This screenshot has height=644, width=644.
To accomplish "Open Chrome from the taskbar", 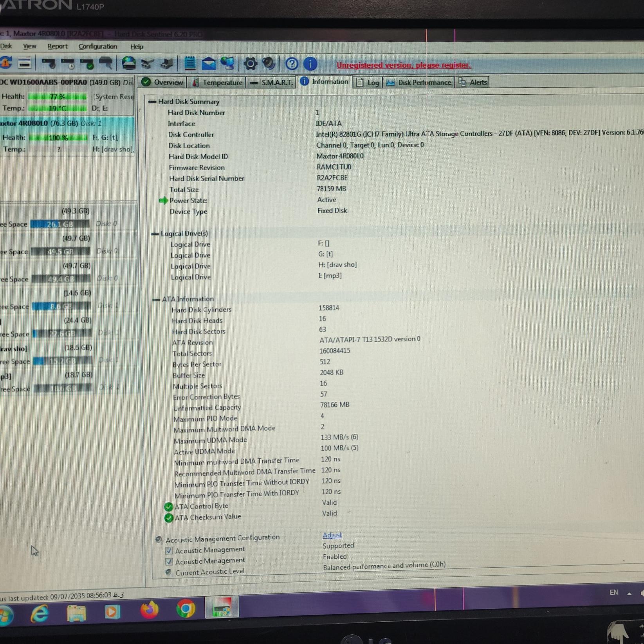I will click(186, 609).
